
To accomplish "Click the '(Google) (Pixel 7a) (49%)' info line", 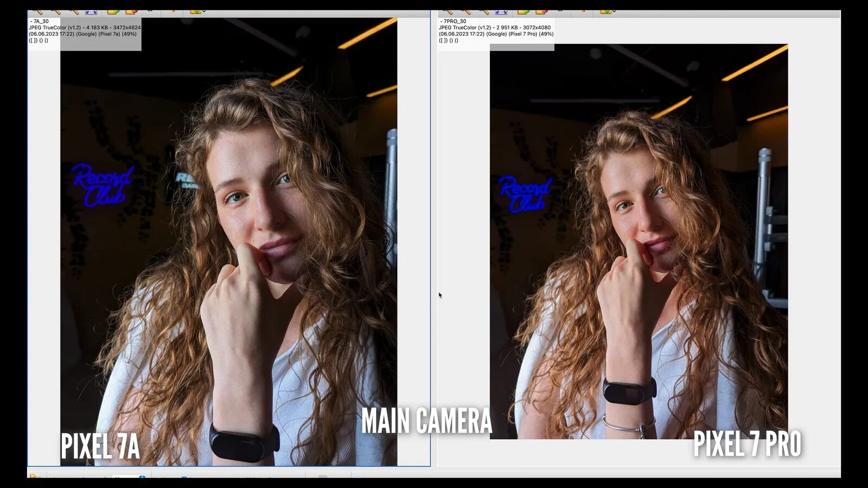I will (x=82, y=34).
